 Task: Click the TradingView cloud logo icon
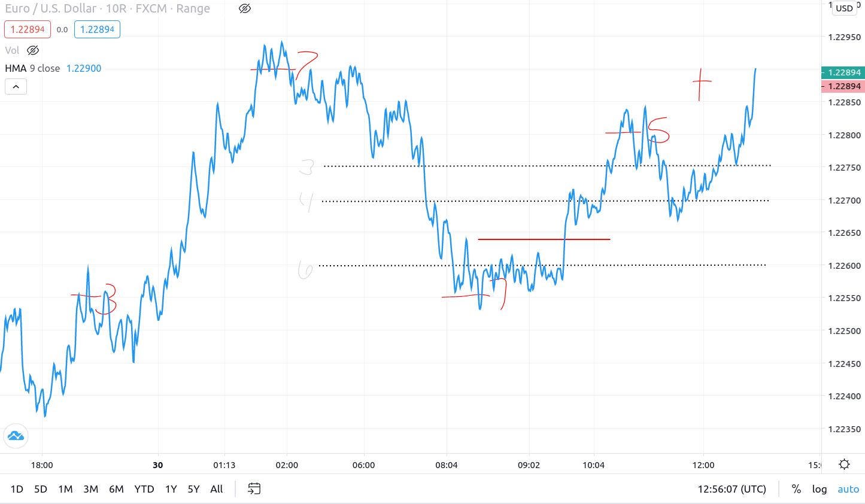click(16, 436)
